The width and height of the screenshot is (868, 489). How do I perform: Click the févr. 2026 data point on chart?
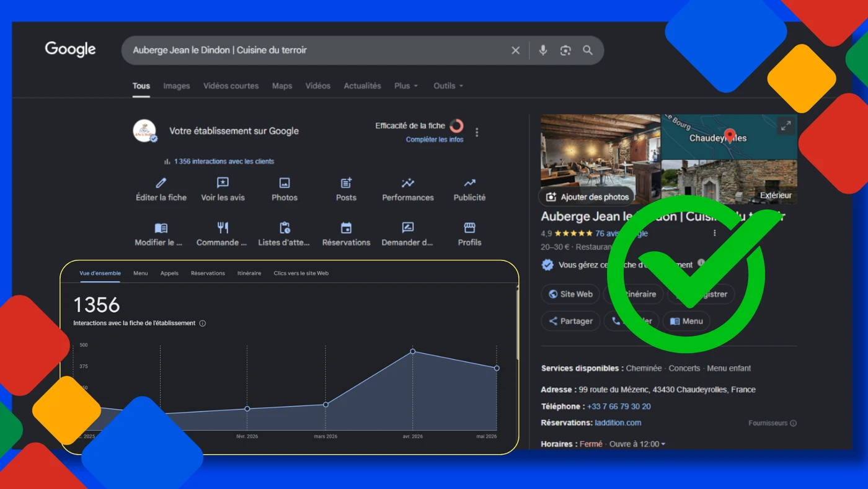pos(247,409)
